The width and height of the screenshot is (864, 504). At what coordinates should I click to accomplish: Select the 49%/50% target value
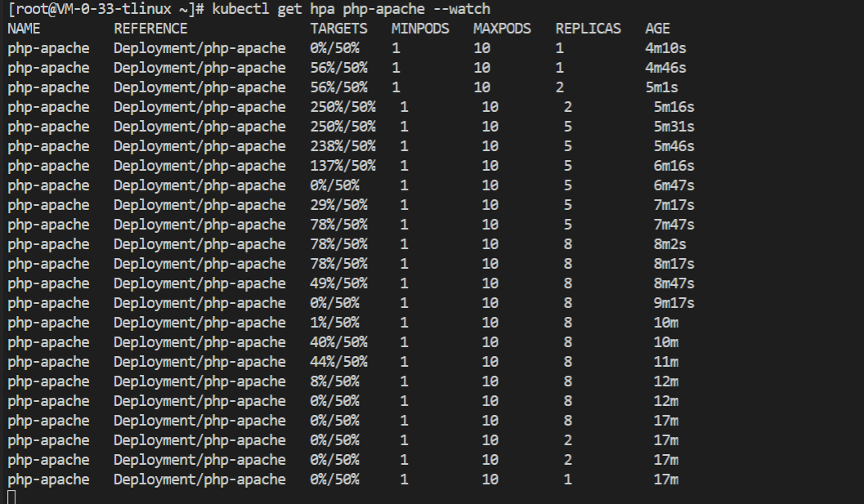tap(338, 283)
